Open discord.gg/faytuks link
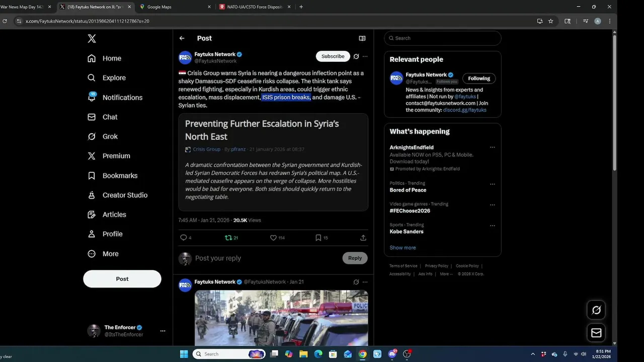Image resolution: width=644 pixels, height=362 pixels. 464,110
